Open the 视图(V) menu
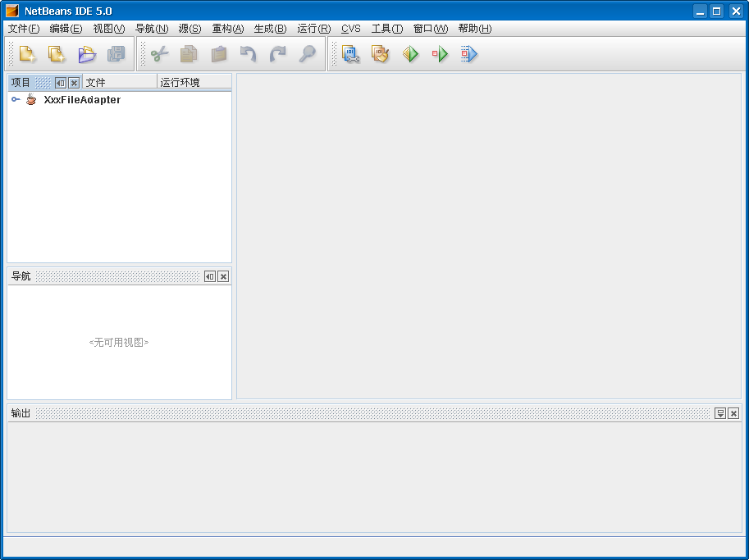 tap(109, 29)
